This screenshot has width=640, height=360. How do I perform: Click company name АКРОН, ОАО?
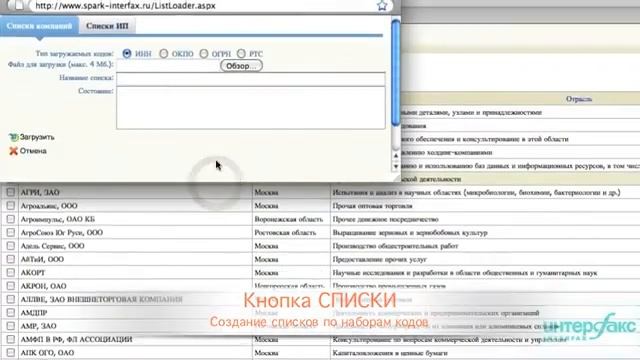tap(43, 286)
